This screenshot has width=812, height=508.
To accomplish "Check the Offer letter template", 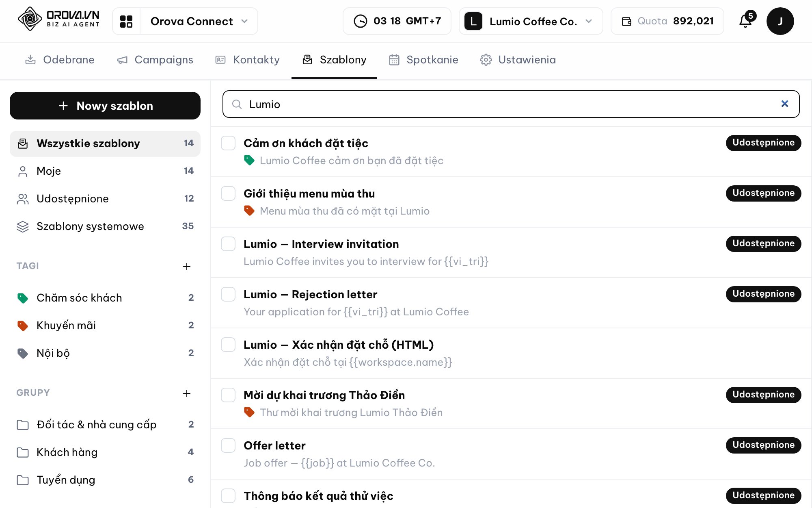I will pos(228,445).
